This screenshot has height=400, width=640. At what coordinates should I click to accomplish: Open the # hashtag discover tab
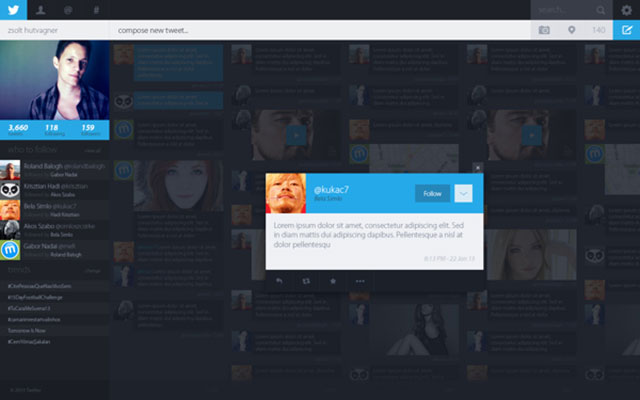pos(96,10)
